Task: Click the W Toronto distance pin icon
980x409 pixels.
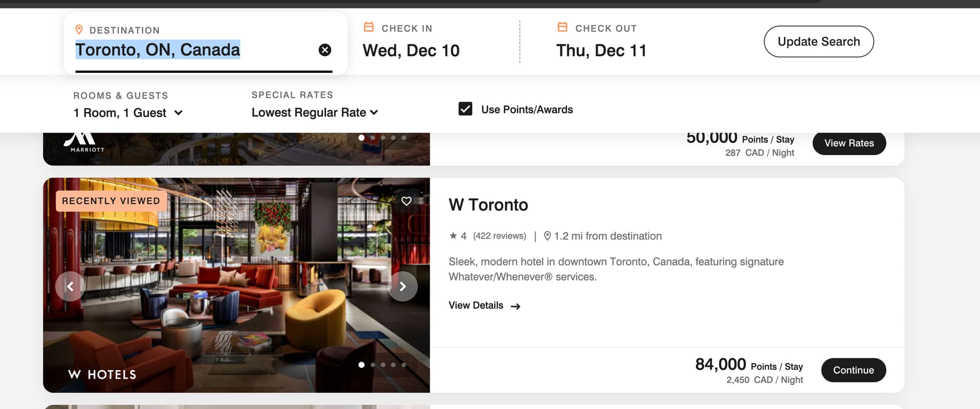Action: [547, 236]
